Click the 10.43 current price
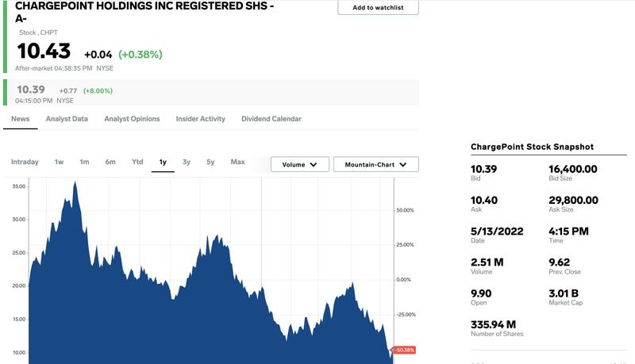Image resolution: width=635 pixels, height=364 pixels. point(44,51)
